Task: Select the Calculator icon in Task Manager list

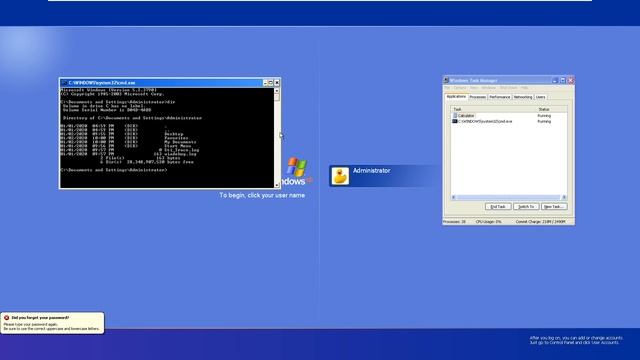Action: pos(455,116)
